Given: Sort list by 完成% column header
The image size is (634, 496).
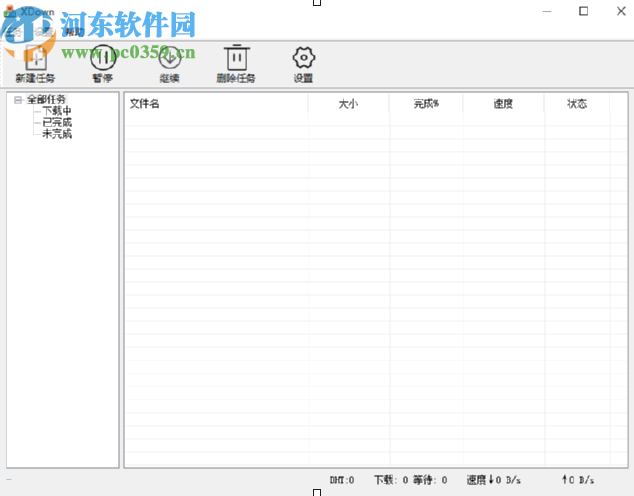Looking at the screenshot, I should [426, 104].
